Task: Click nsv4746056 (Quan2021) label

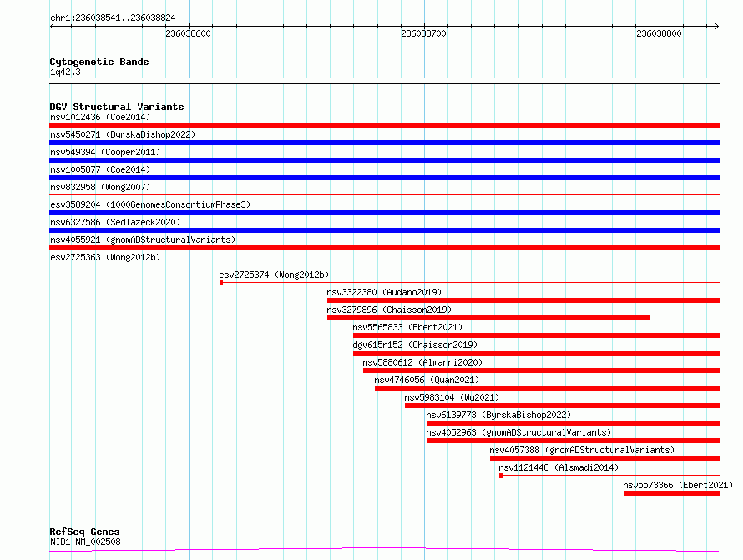Action: [x=427, y=380]
